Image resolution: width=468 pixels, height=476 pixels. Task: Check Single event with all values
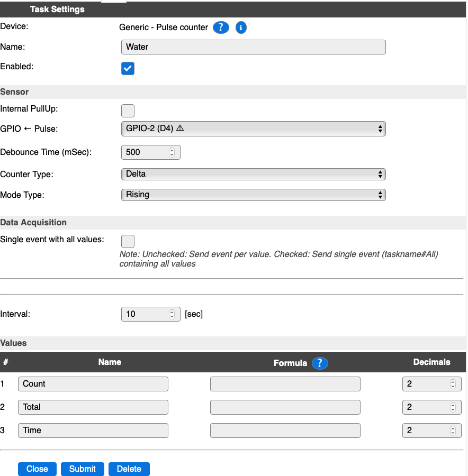coord(128,241)
